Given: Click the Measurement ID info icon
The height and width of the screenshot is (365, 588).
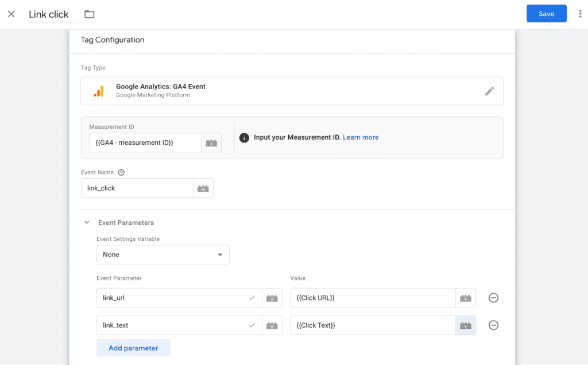Looking at the screenshot, I should (244, 138).
